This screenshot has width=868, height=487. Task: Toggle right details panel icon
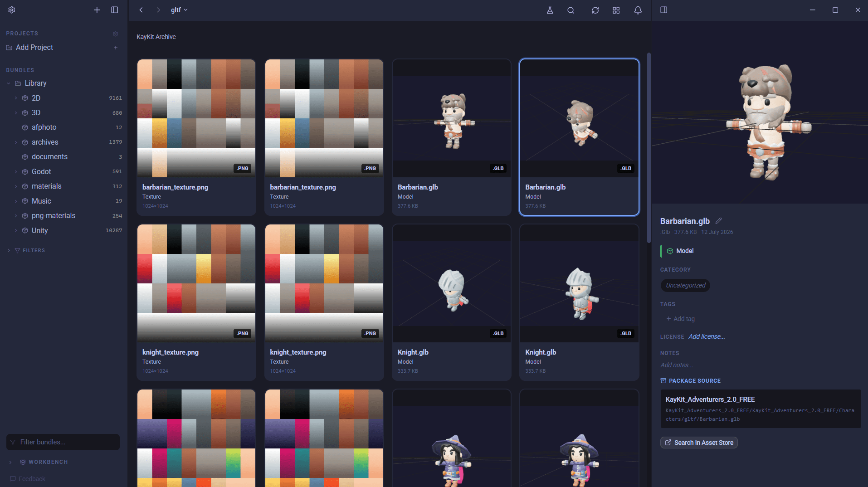click(664, 10)
